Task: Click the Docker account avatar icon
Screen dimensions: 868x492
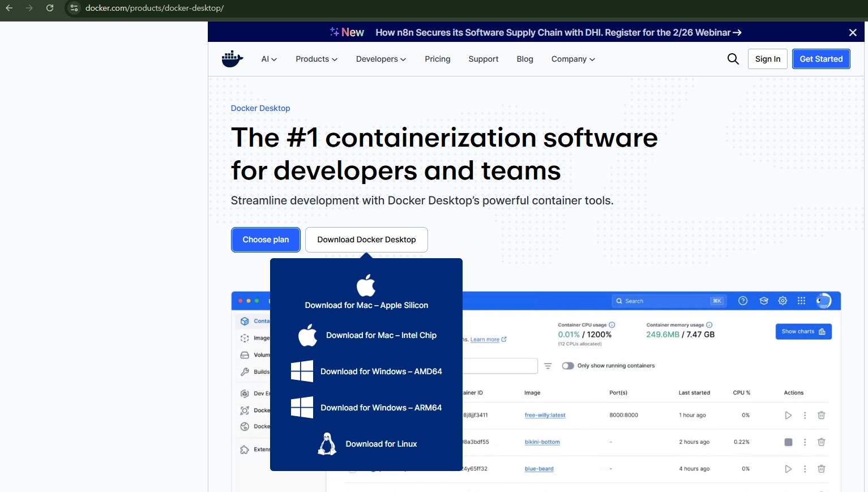Action: 823,301
